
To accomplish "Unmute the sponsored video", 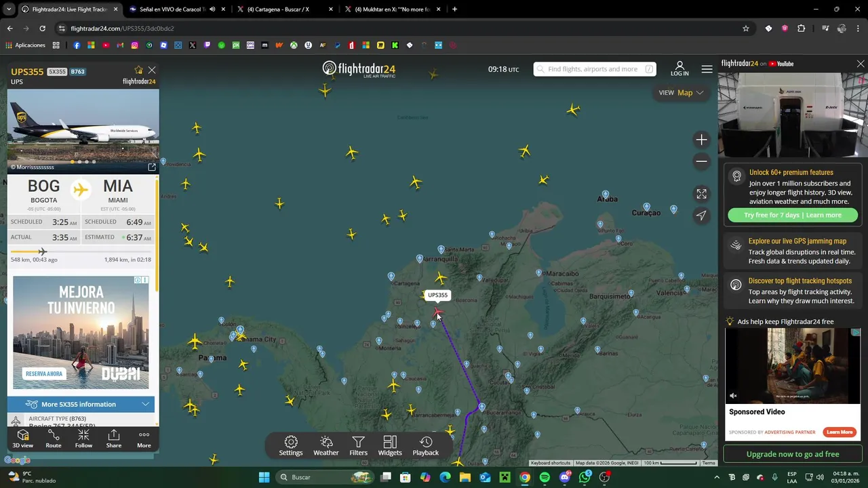I will tap(733, 395).
